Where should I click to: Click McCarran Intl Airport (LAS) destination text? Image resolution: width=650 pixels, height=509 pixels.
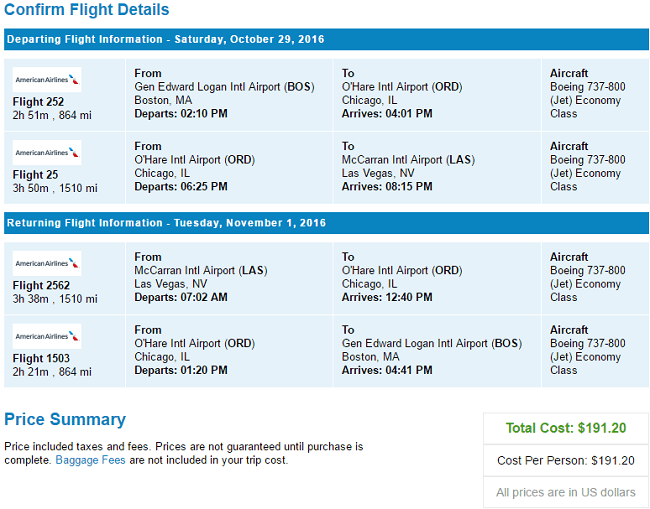click(408, 160)
